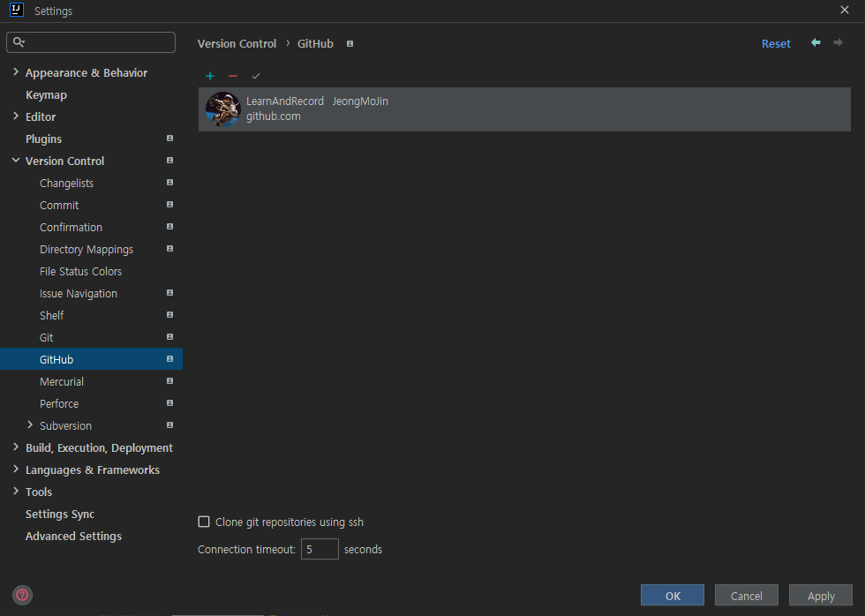Click the back navigation arrow
This screenshot has width=865, height=616.
pyautogui.click(x=816, y=42)
